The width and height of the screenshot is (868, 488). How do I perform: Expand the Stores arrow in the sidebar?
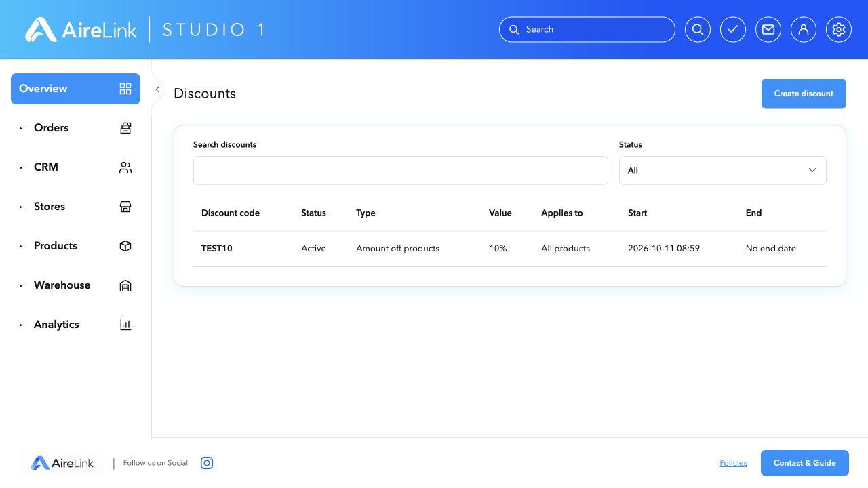(21, 207)
